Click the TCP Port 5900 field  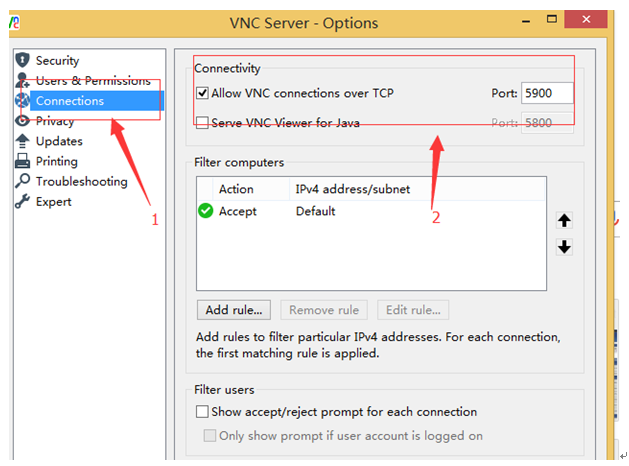(x=547, y=94)
